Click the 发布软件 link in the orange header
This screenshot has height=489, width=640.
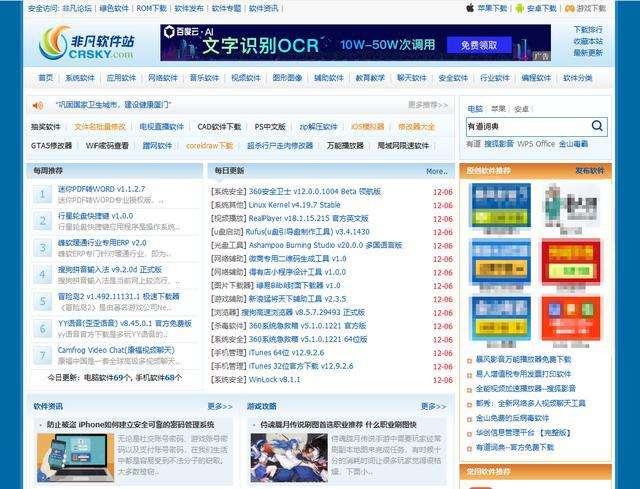[x=589, y=171]
